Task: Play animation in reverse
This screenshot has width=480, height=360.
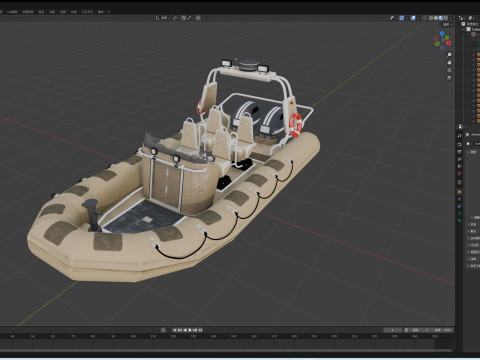Action: coord(185,330)
